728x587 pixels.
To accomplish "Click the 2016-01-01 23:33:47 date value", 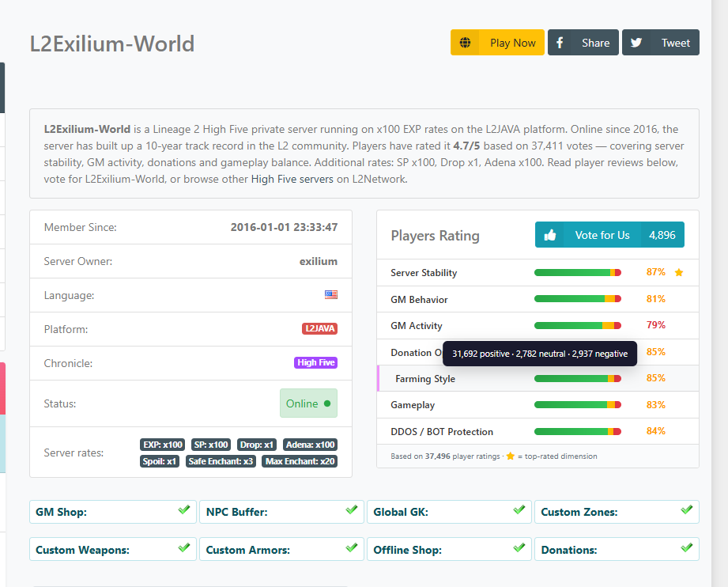I will [x=284, y=227].
